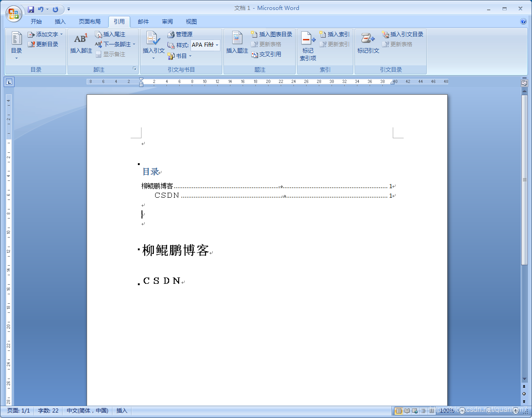This screenshot has height=418, width=532.
Task: Click the right indent marker on ruler
Action: click(x=393, y=82)
